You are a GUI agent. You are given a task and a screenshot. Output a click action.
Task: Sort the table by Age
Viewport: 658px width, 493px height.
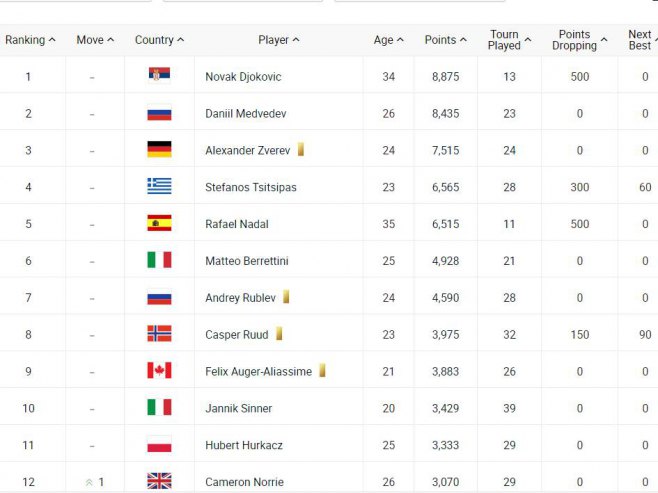click(x=388, y=40)
